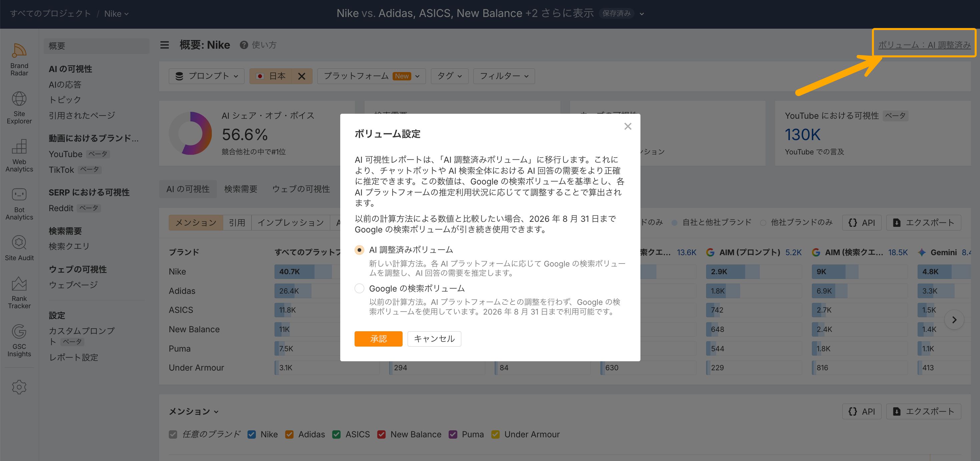Open トピック in the sidebar

pyautogui.click(x=65, y=100)
